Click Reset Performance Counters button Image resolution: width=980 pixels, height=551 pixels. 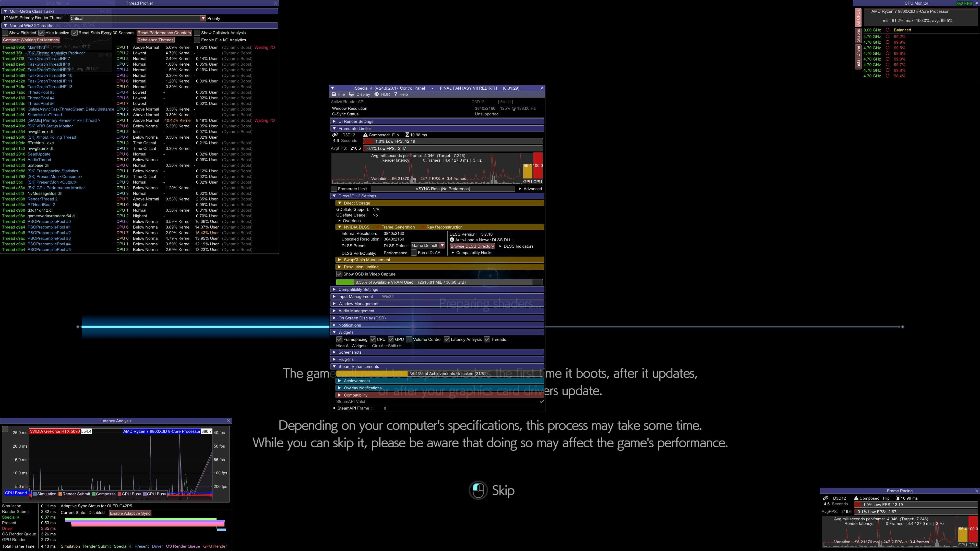[x=164, y=33]
